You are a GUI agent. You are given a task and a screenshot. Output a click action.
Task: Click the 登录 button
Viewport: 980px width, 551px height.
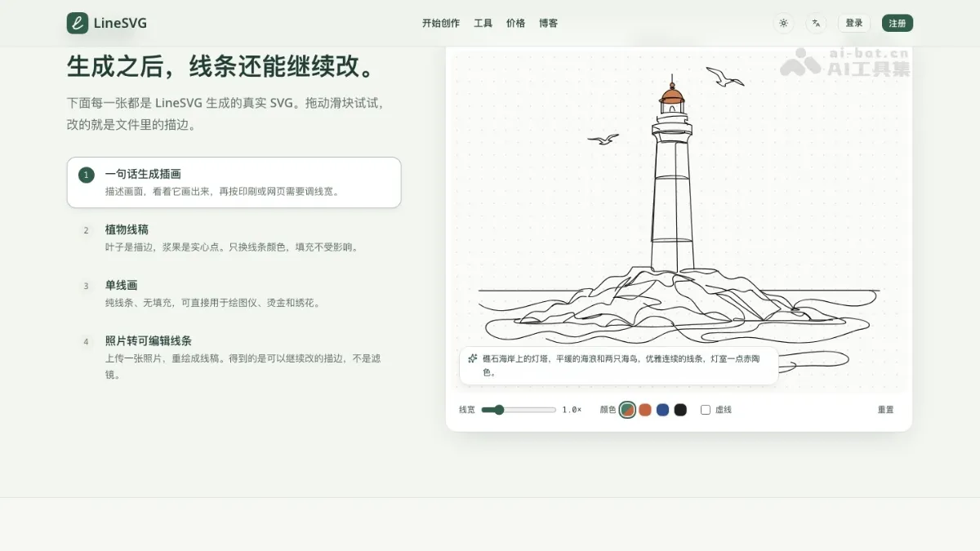coord(854,23)
